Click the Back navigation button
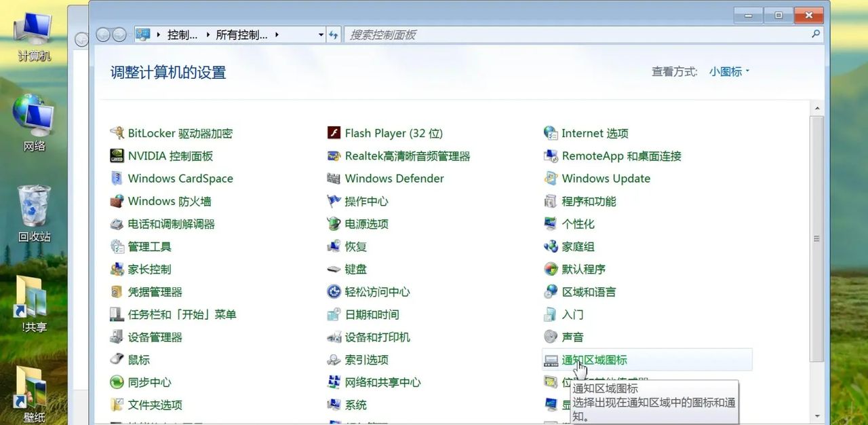 (x=103, y=35)
